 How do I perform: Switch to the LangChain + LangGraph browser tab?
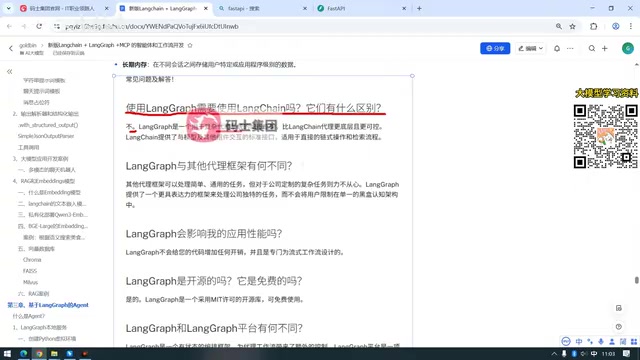(x=162, y=8)
